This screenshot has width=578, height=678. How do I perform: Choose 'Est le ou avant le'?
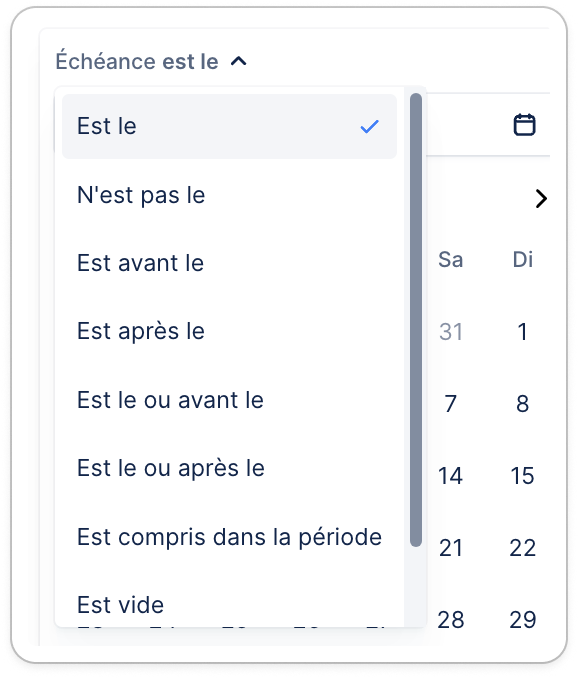(229, 400)
